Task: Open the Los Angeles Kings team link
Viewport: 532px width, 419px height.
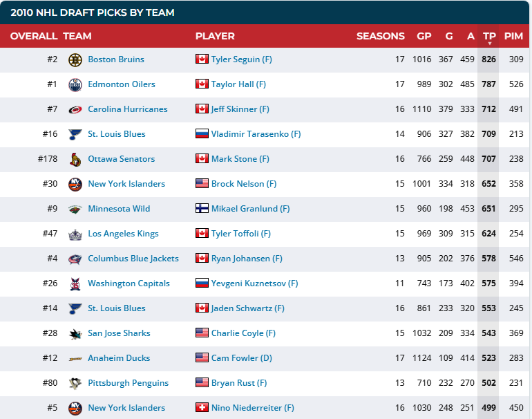Action: (x=123, y=234)
